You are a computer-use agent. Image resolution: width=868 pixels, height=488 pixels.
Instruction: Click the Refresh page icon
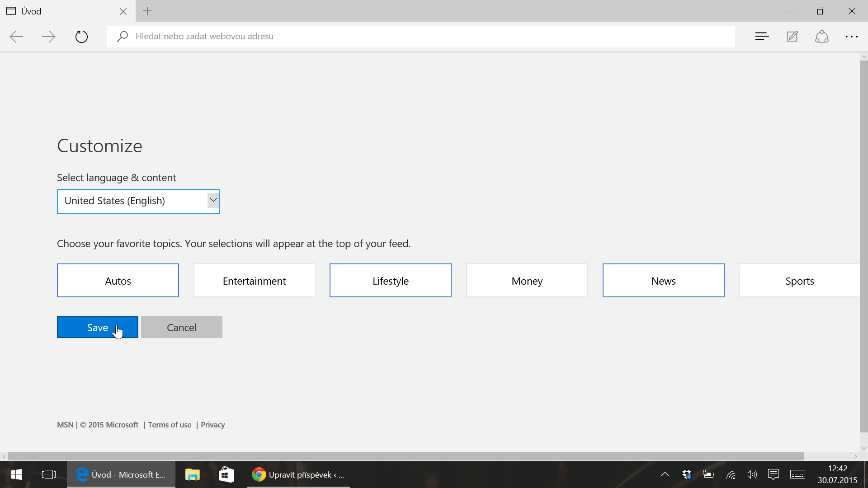81,37
